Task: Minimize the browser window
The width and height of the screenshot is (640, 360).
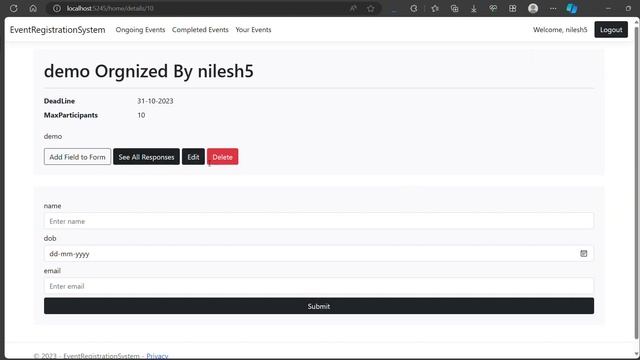Action: tap(608, 8)
